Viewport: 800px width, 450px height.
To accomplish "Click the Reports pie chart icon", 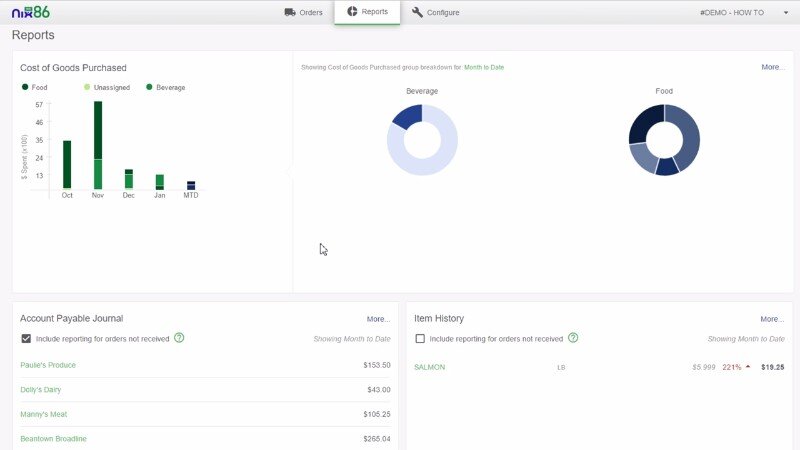I will click(352, 12).
